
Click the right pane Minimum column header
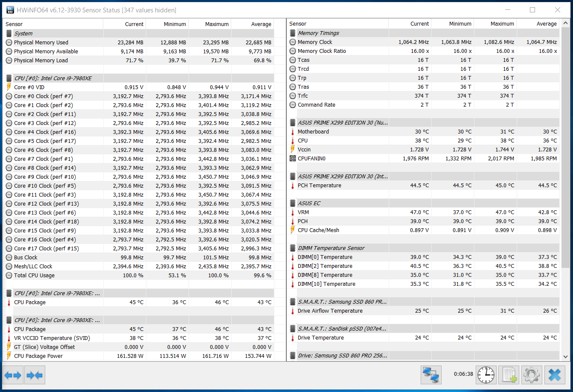coord(452,24)
